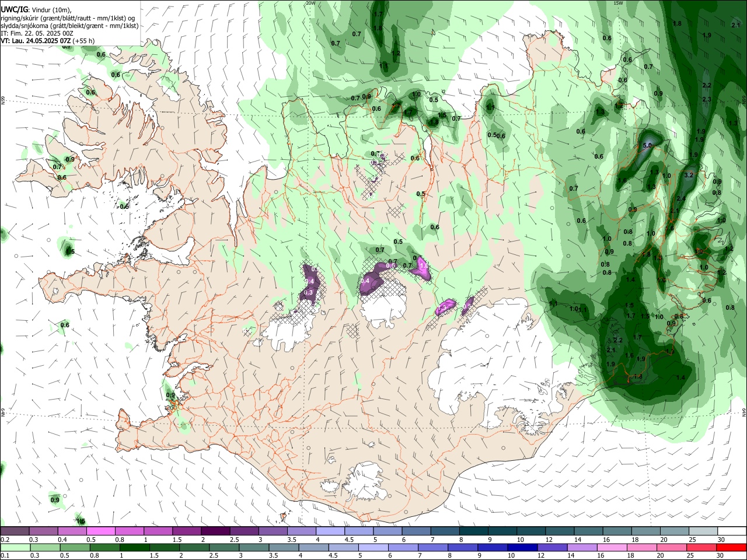Click the '2.3' precipitation value on map
The height and width of the screenshot is (560, 747).
[707, 100]
